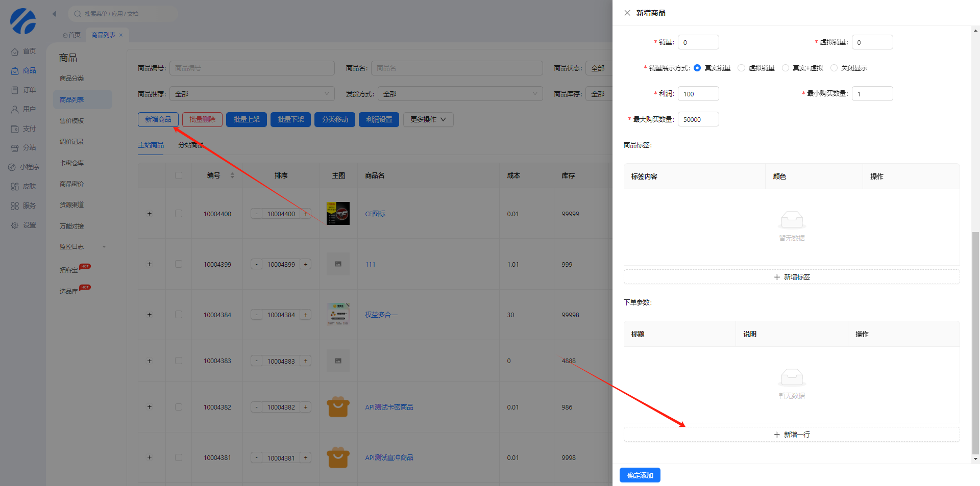This screenshot has width=980, height=486.
Task: Open 商品分类 in the submenu
Action: [72, 79]
